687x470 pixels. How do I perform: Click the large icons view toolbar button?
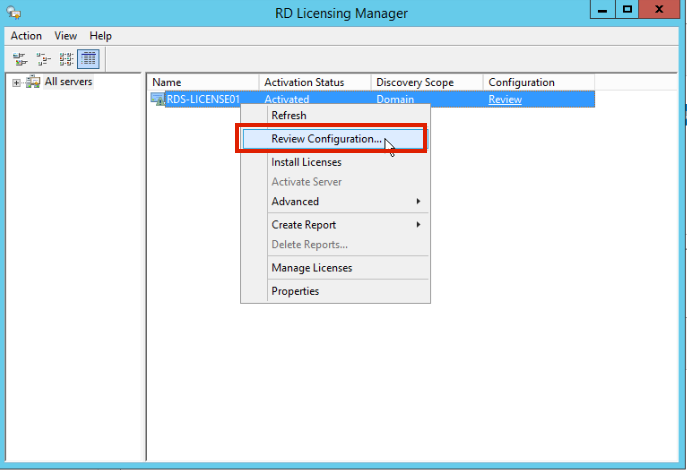click(x=20, y=59)
